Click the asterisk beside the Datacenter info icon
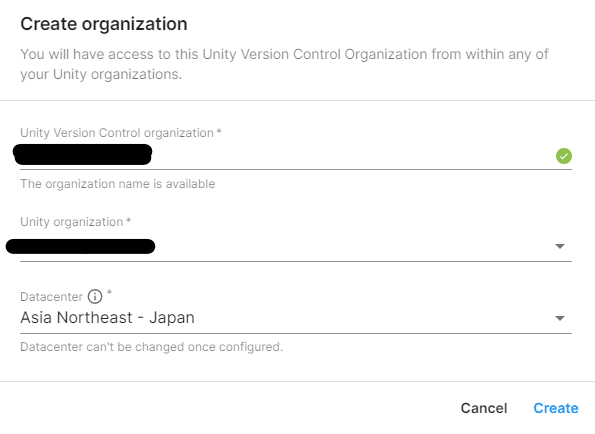This screenshot has height=434, width=595. pos(109,292)
